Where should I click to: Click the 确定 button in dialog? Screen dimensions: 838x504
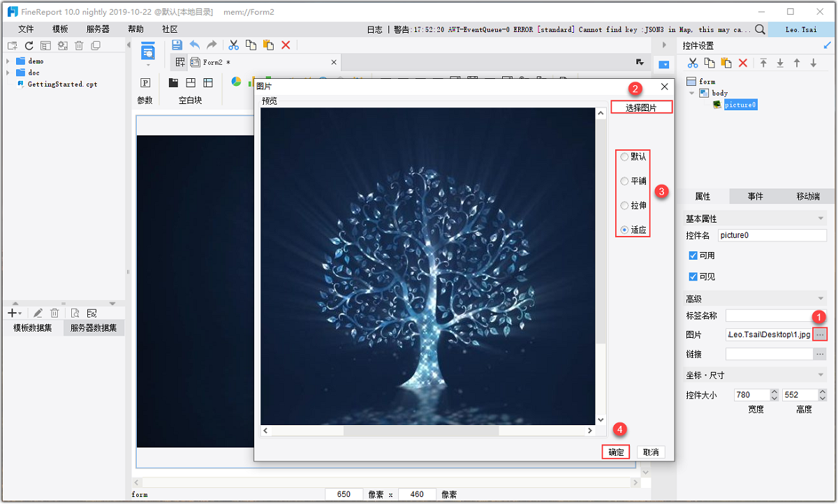[x=616, y=452]
